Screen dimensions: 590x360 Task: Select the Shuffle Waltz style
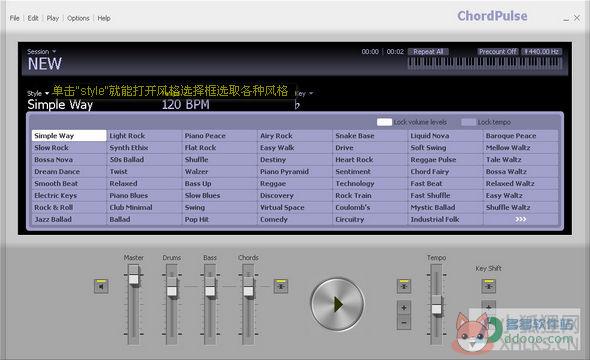pos(520,207)
